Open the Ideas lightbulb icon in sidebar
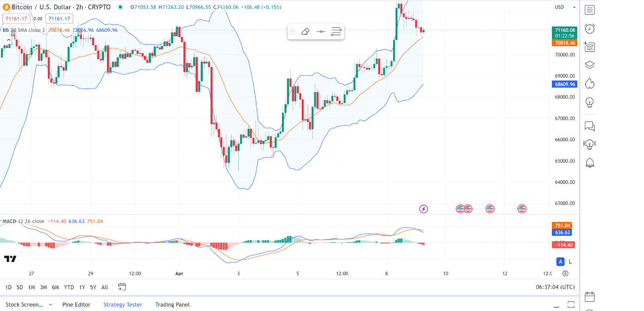 point(590,103)
